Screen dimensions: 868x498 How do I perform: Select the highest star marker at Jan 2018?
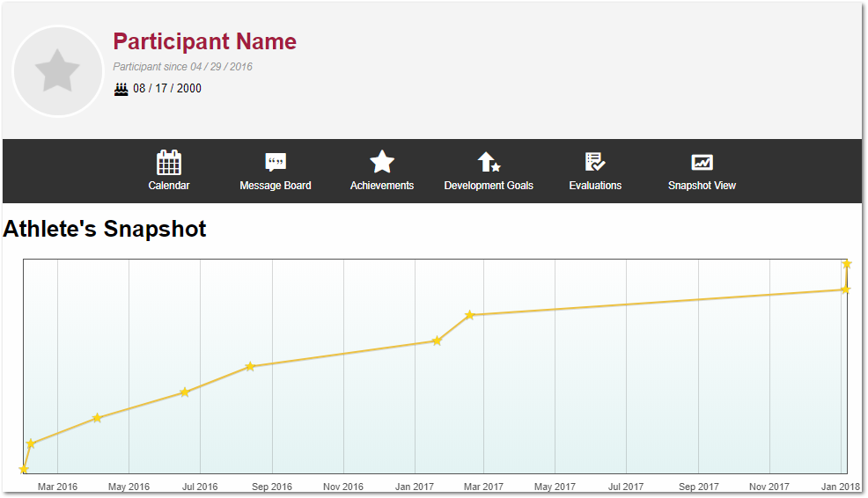click(847, 264)
